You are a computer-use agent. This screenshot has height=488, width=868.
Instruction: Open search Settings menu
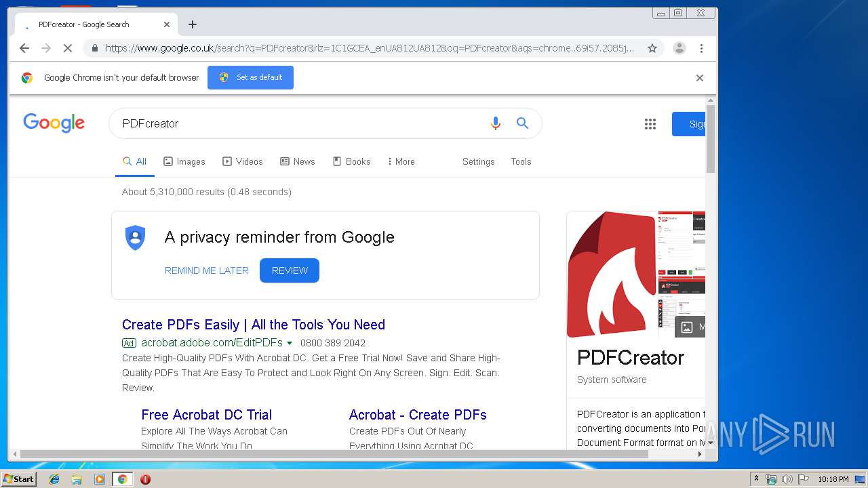[x=478, y=161]
